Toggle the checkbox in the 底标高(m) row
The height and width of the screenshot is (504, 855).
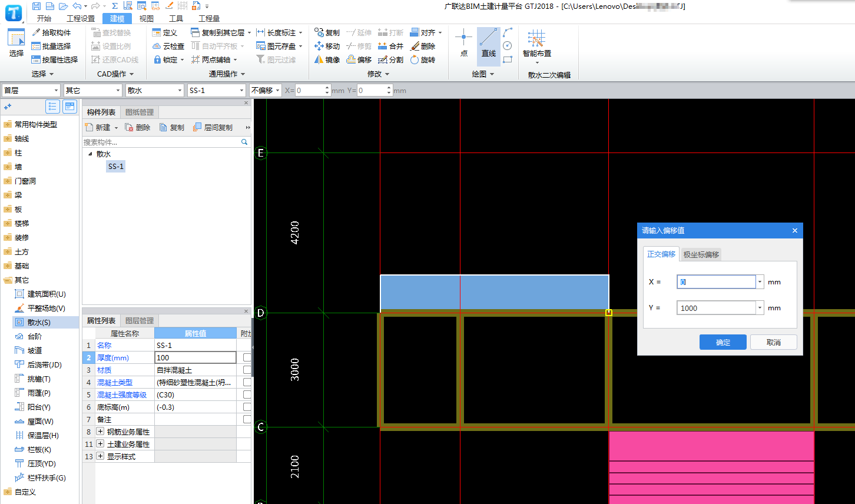tap(247, 407)
